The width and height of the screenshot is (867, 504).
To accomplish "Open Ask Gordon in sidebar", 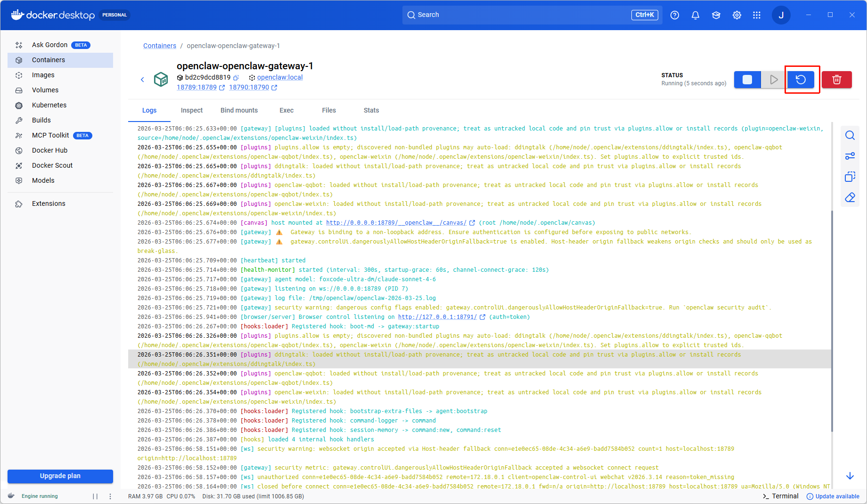I will point(60,45).
